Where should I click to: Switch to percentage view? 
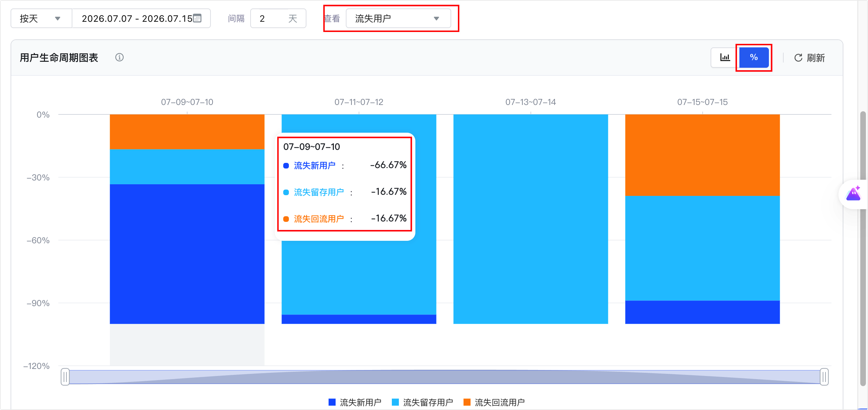[x=754, y=58]
